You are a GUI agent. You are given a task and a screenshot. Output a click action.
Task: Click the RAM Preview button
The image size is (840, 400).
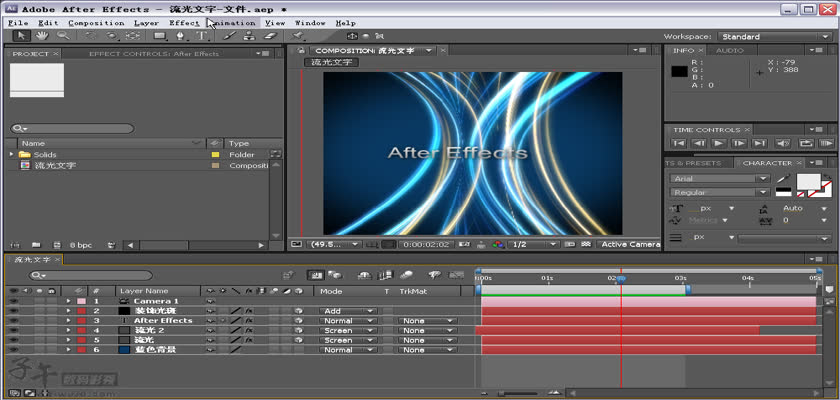(826, 143)
